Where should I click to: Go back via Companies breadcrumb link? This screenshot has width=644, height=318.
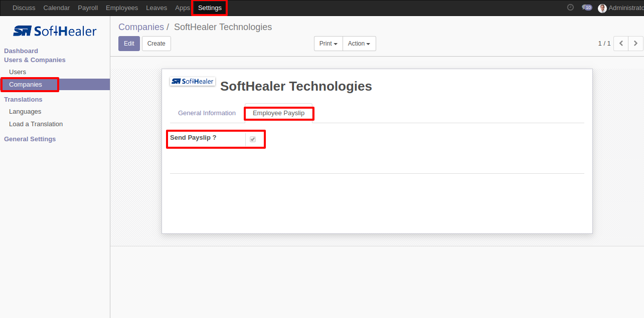coord(141,27)
